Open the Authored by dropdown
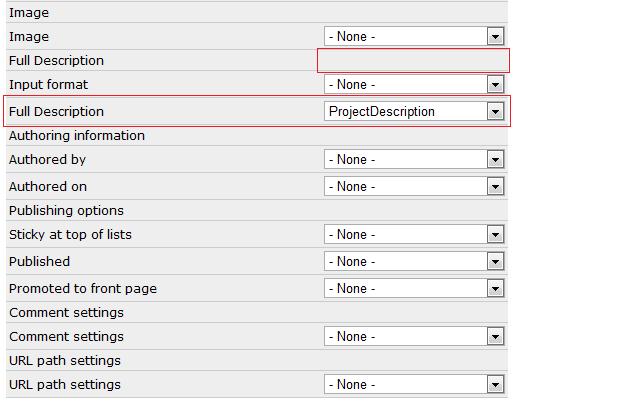Image resolution: width=625 pixels, height=407 pixels. tap(413, 160)
